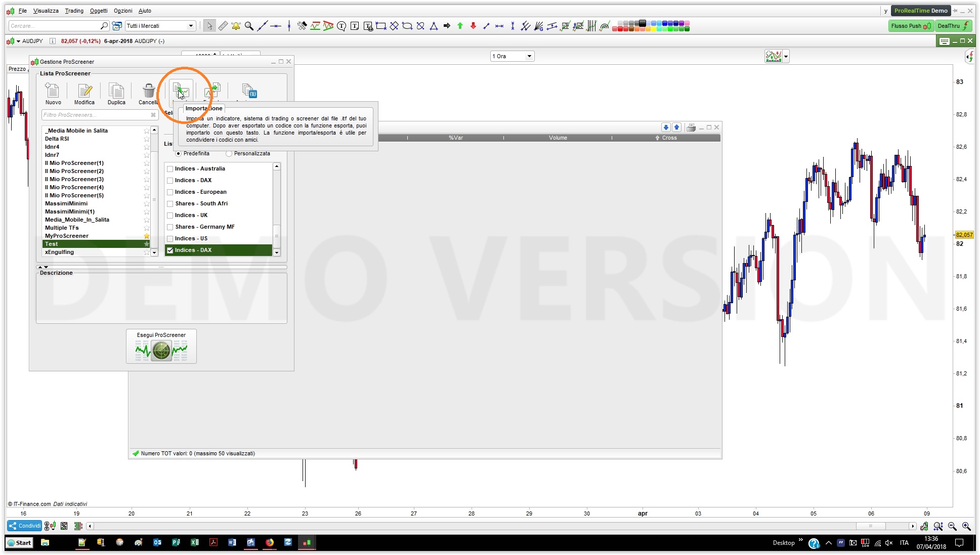Pick the red color swatch in toolbar

point(620,29)
